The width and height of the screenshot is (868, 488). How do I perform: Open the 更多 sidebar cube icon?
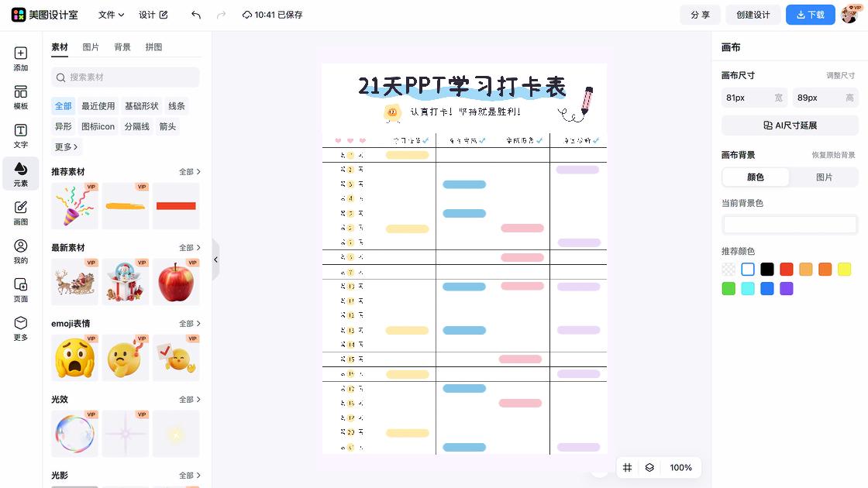coord(20,328)
